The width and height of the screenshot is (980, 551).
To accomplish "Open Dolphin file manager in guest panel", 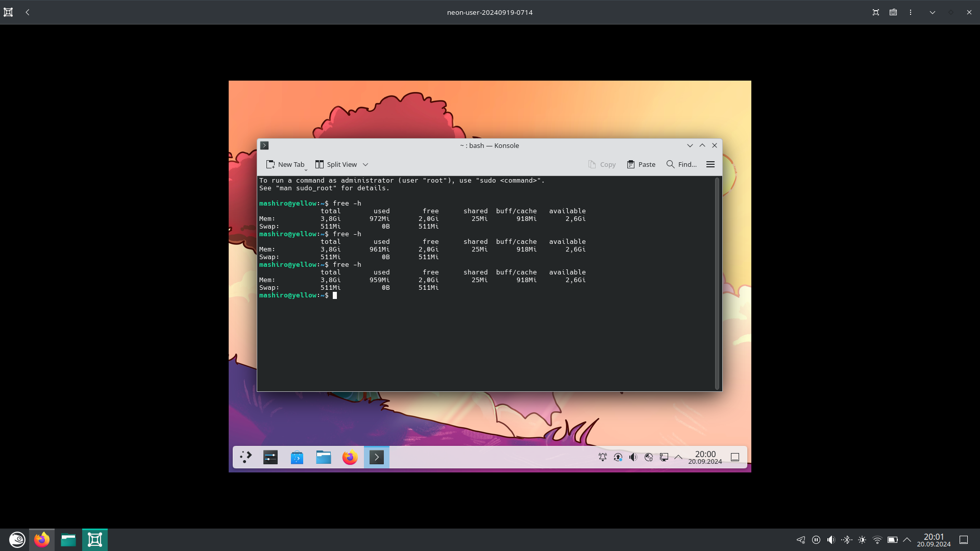I will (323, 457).
